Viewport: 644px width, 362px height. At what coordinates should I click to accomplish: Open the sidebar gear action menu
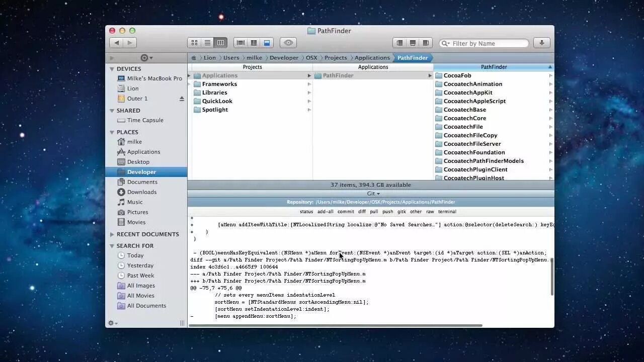tap(146, 58)
